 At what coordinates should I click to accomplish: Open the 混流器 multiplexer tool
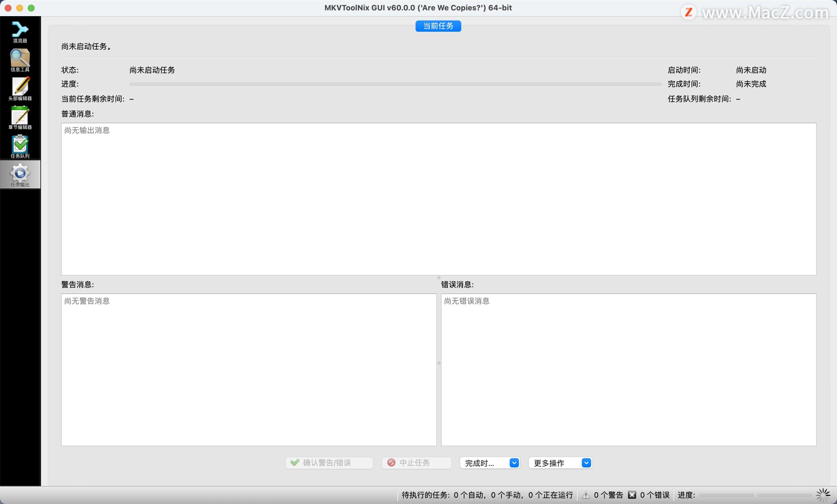click(20, 31)
